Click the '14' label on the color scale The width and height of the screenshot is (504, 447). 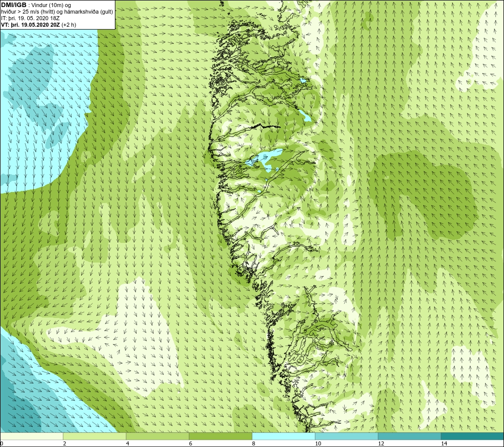444,443
